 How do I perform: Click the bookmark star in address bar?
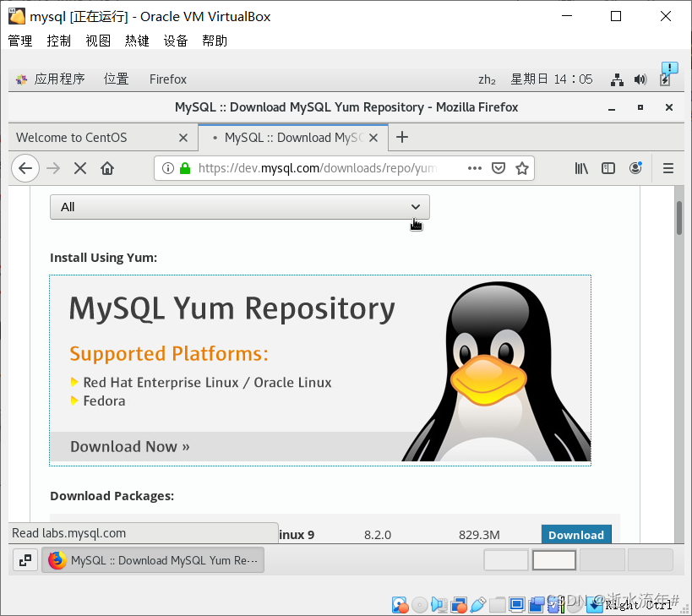(522, 168)
